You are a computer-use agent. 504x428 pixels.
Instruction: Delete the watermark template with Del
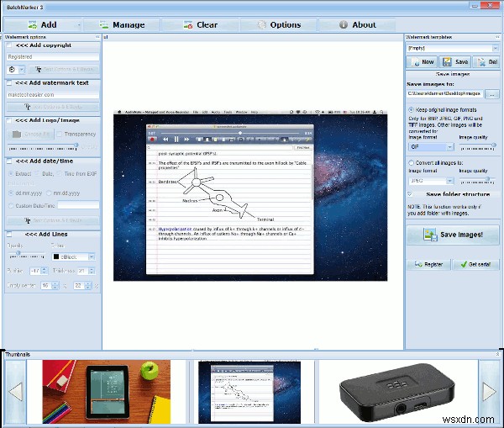pos(486,61)
